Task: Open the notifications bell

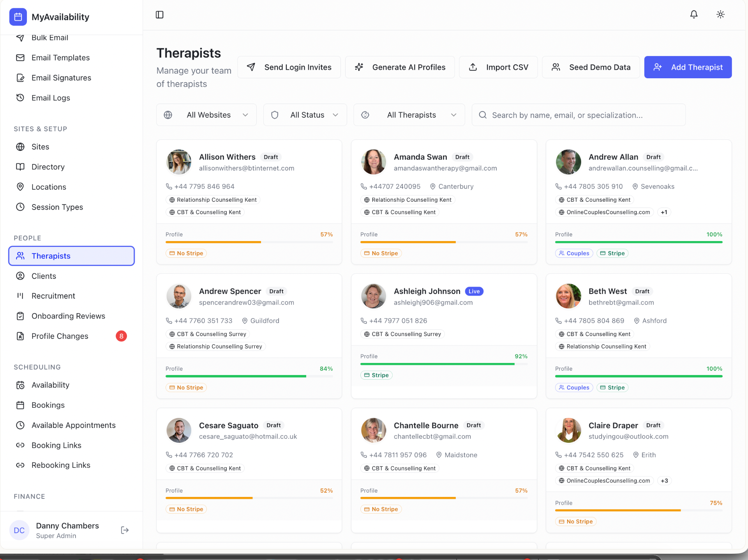Action: [x=694, y=14]
